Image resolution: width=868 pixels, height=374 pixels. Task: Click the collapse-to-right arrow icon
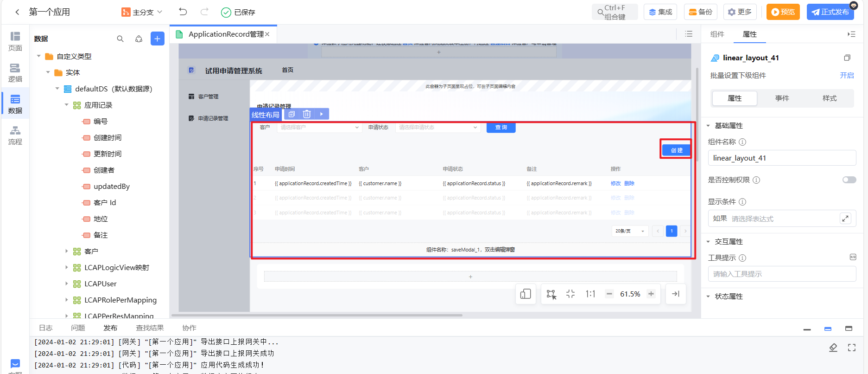pos(676,294)
